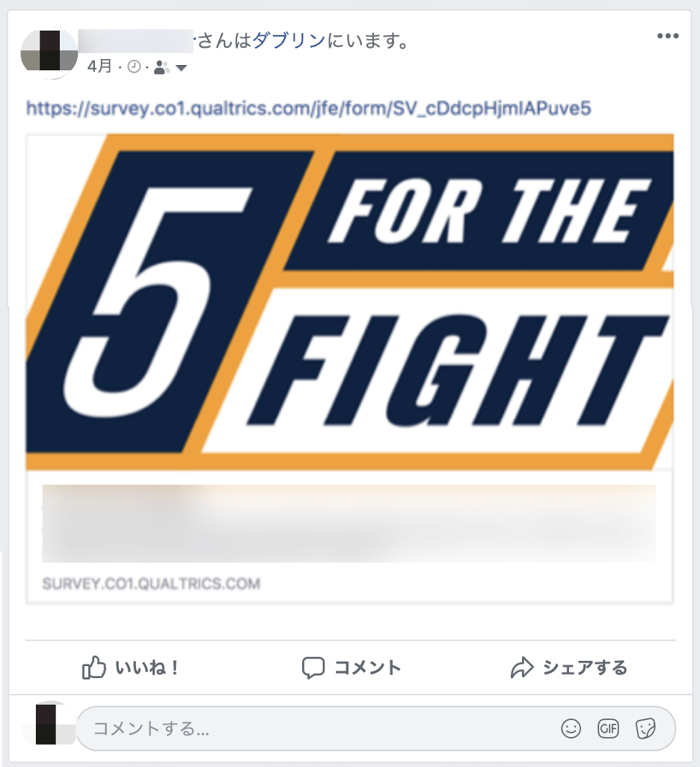
Task: Click the clock icon beside 4月
Action: tap(134, 67)
